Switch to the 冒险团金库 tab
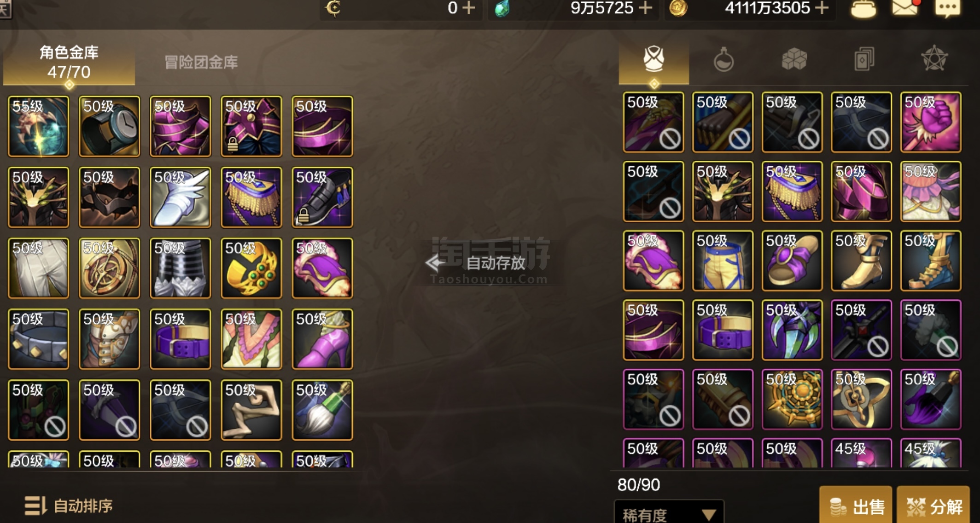Image resolution: width=980 pixels, height=523 pixels. point(201,62)
